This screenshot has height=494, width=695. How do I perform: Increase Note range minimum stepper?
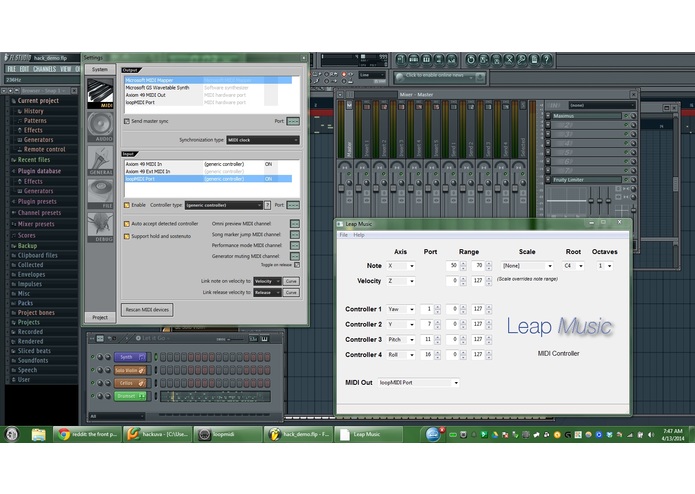[x=463, y=264]
